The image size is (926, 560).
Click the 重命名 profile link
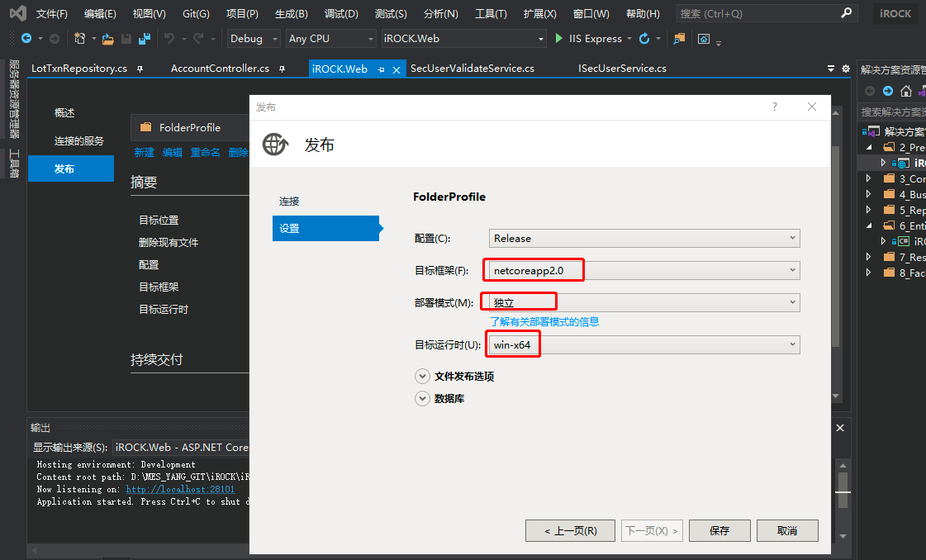(205, 153)
